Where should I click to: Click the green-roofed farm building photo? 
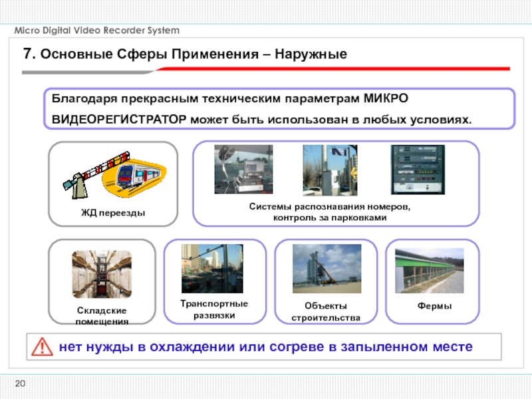coord(429,271)
